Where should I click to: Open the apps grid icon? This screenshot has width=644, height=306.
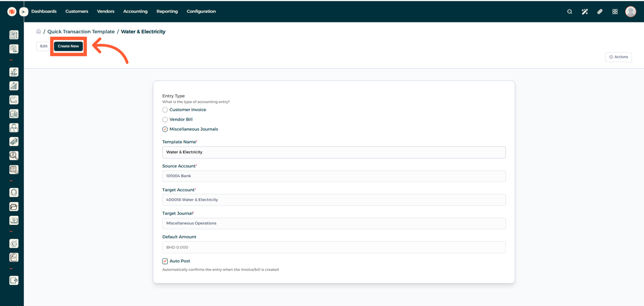615,12
